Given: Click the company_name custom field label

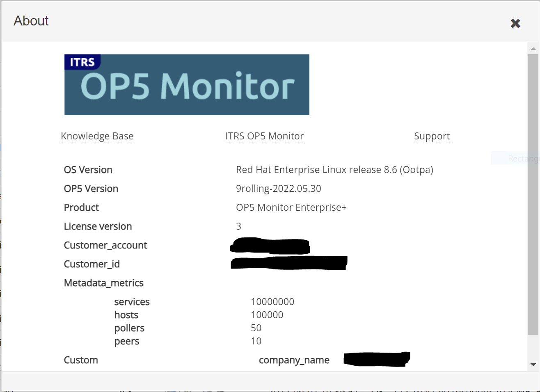Looking at the screenshot, I should pyautogui.click(x=294, y=360).
